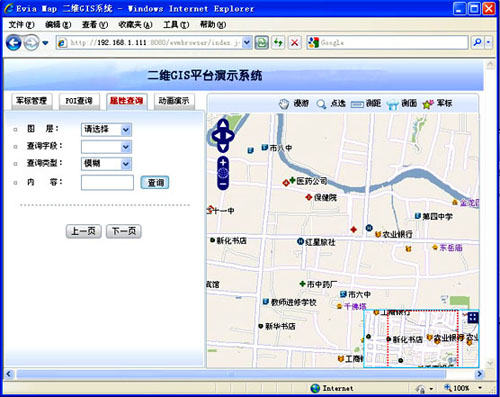Click the 内容 content input field
The width and height of the screenshot is (500, 397).
[107, 183]
